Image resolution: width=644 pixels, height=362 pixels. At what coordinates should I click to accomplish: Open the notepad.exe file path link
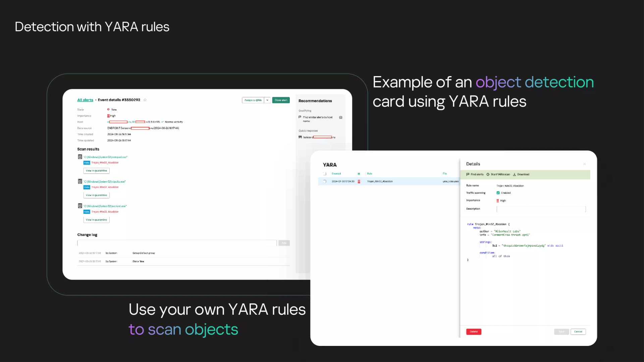click(x=106, y=157)
